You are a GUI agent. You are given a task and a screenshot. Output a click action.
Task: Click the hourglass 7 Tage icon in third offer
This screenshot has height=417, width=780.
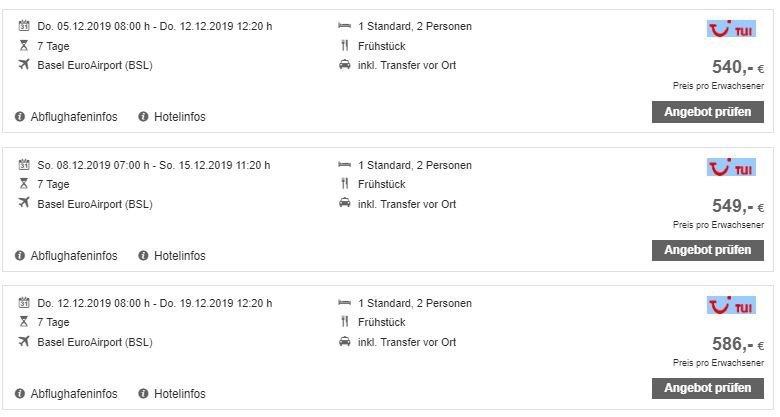click(x=24, y=322)
